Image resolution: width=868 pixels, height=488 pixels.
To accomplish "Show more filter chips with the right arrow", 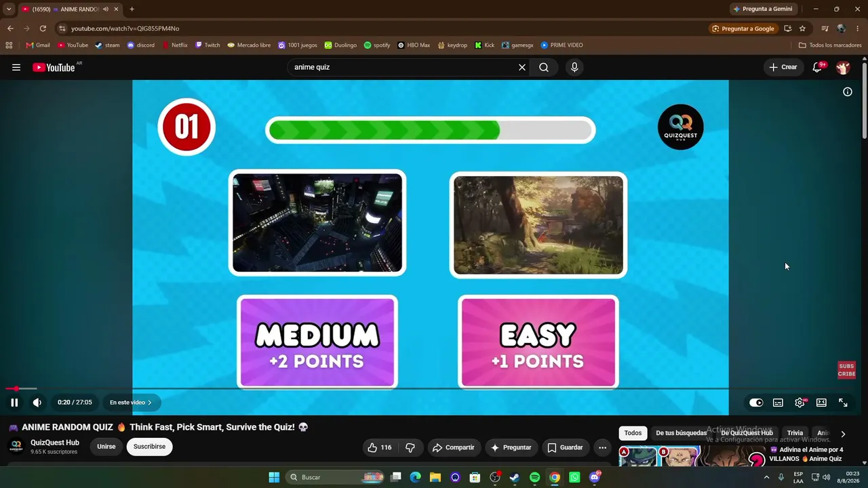I will click(843, 434).
